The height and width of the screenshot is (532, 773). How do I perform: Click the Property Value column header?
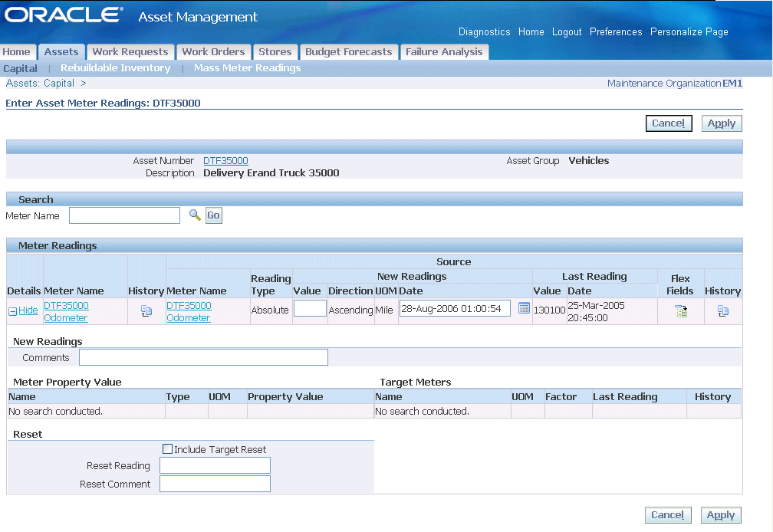(285, 396)
